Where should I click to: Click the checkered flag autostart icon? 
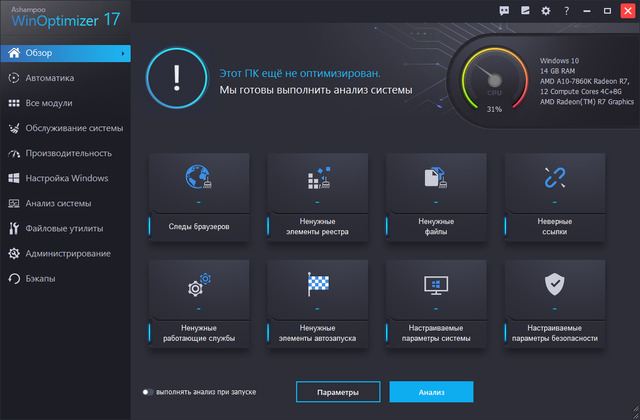tap(318, 284)
